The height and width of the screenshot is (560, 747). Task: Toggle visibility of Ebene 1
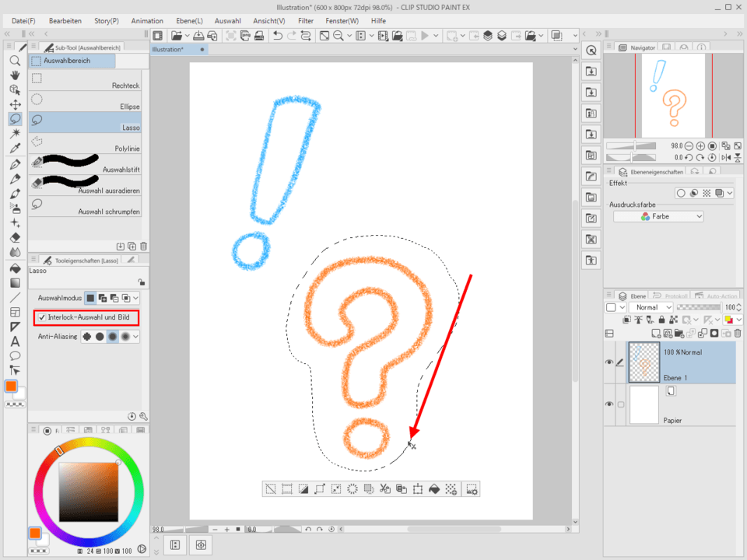[x=609, y=362]
